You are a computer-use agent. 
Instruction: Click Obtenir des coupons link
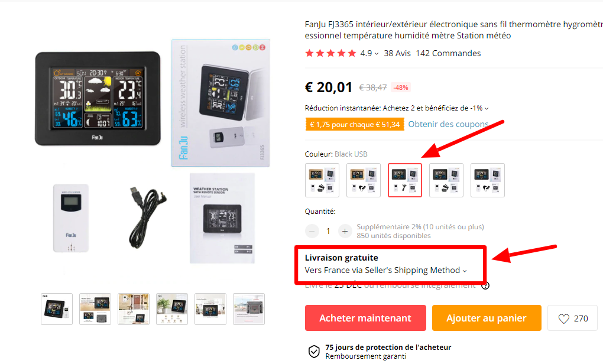(448, 124)
